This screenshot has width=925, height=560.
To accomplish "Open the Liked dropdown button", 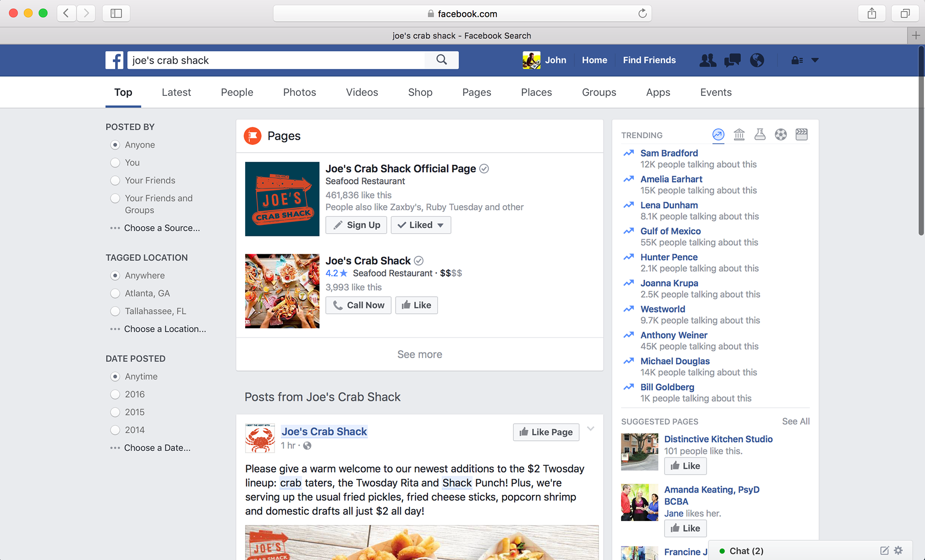I will tap(421, 225).
